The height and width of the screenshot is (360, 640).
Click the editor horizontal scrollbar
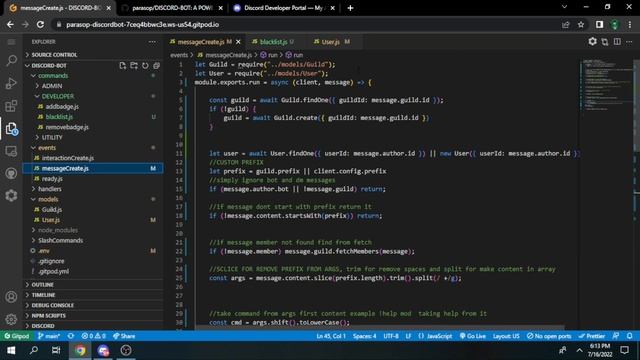click(380, 327)
